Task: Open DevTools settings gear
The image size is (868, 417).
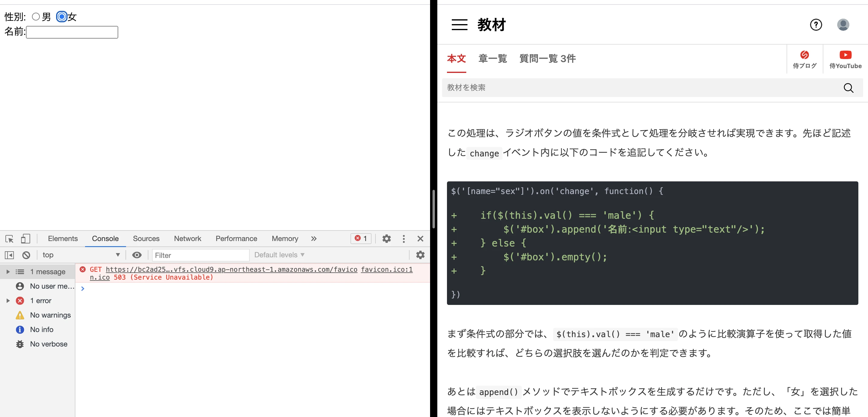Action: [386, 239]
